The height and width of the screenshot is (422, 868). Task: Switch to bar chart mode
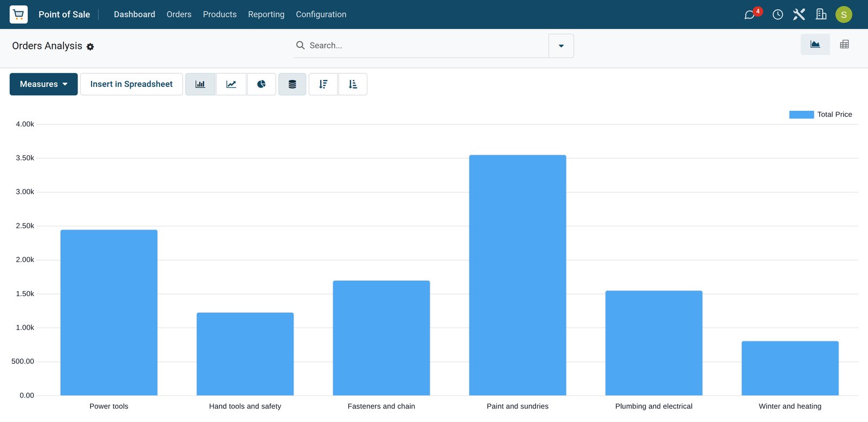(x=200, y=84)
